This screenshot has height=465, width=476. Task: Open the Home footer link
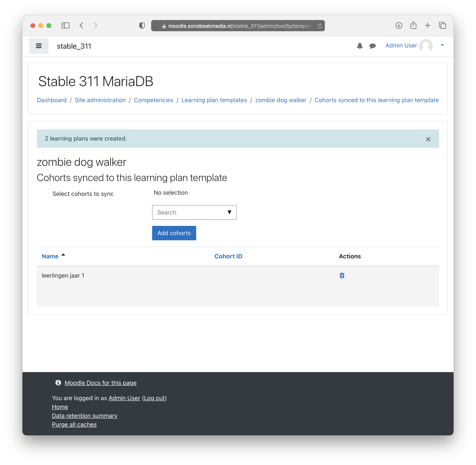click(60, 407)
